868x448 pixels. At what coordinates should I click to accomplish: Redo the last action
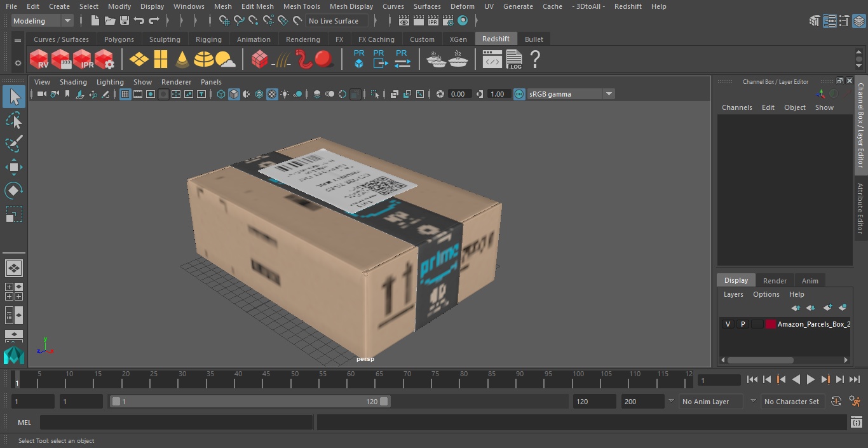coord(154,21)
